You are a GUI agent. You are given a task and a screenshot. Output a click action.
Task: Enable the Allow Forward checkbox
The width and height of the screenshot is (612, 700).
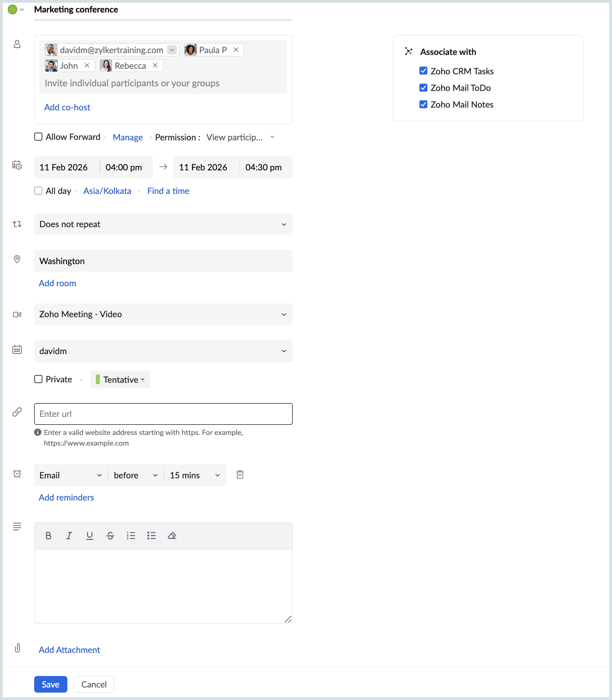[x=39, y=137]
